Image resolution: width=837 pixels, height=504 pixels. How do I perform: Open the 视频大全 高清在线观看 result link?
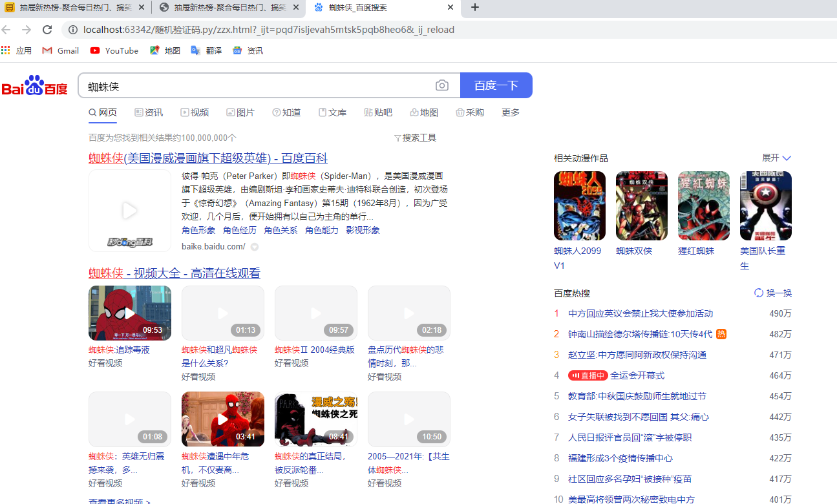point(175,273)
